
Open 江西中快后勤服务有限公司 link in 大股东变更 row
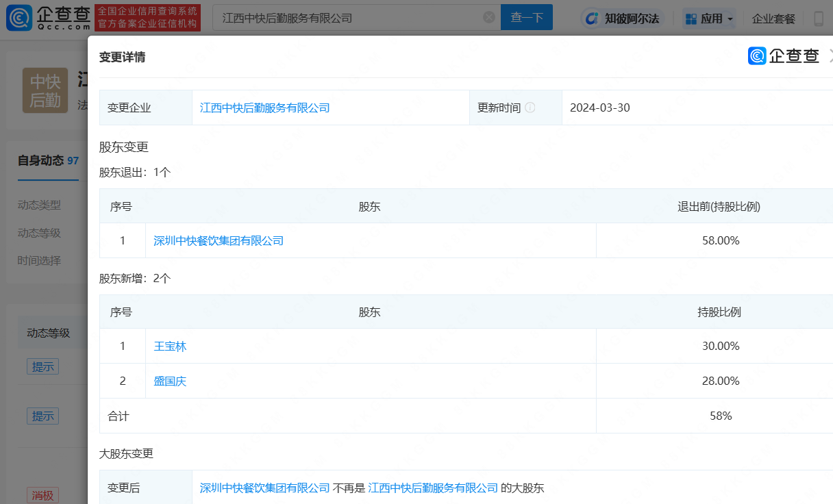(x=433, y=488)
